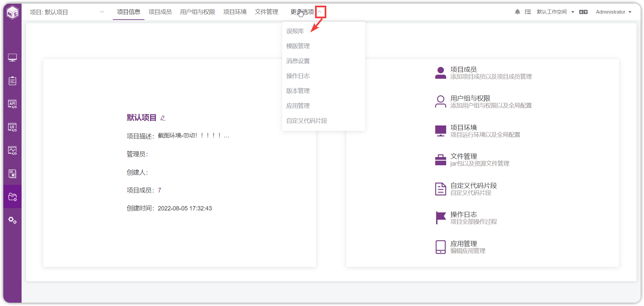644x306 pixels.
Task: Open the test tracking clipboard icon
Action: click(12, 81)
